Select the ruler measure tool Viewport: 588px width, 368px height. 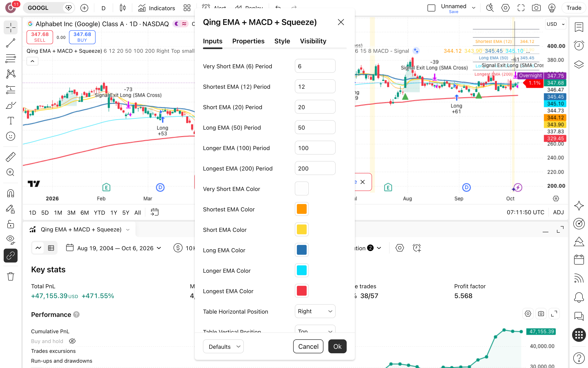click(x=10, y=157)
